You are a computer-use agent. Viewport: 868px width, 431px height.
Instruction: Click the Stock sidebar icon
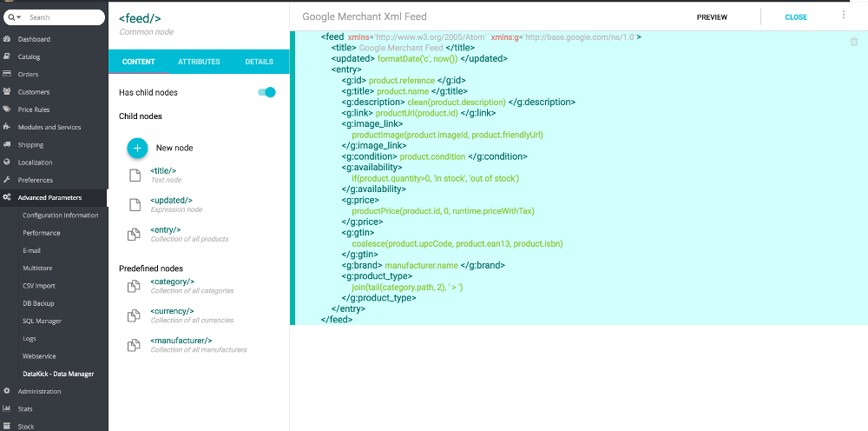(x=7, y=426)
